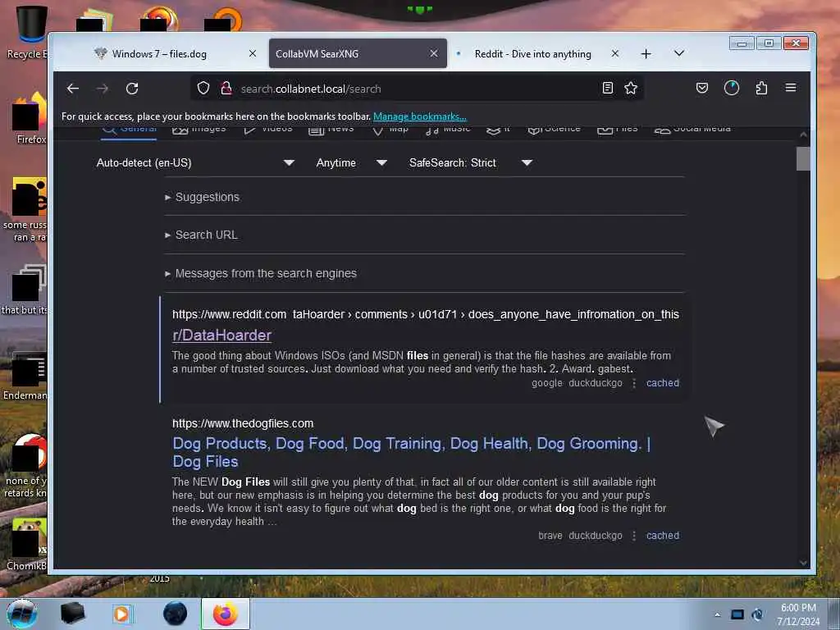
Task: Open the SafeSearch: Strict dropdown
Action: point(470,163)
